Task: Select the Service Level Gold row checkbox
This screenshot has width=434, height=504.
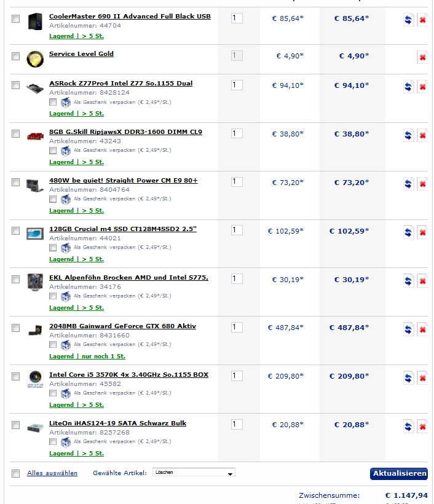Action: [15, 57]
